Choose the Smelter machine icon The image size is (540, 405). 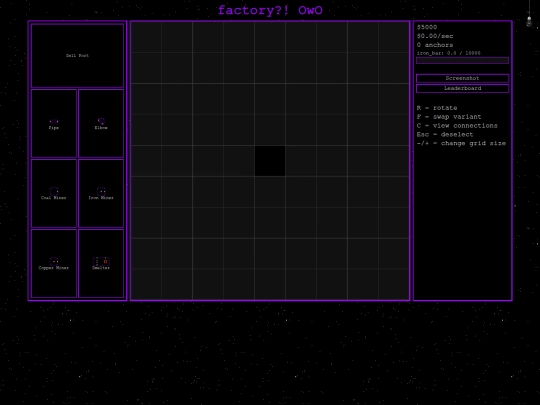(x=101, y=261)
